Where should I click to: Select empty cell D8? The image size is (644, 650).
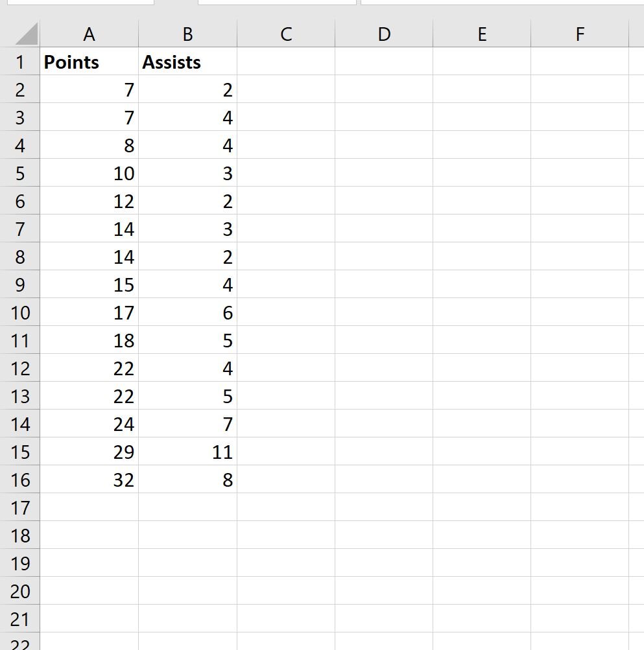[384, 256]
